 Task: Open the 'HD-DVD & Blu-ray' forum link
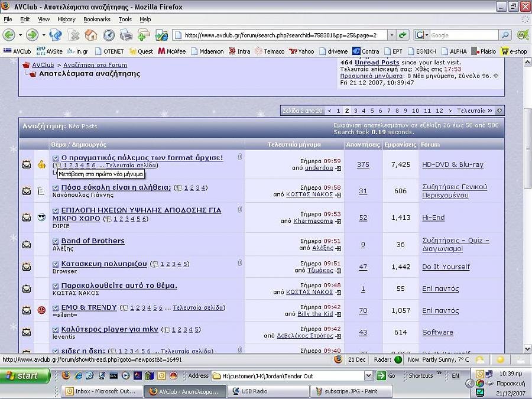[453, 164]
